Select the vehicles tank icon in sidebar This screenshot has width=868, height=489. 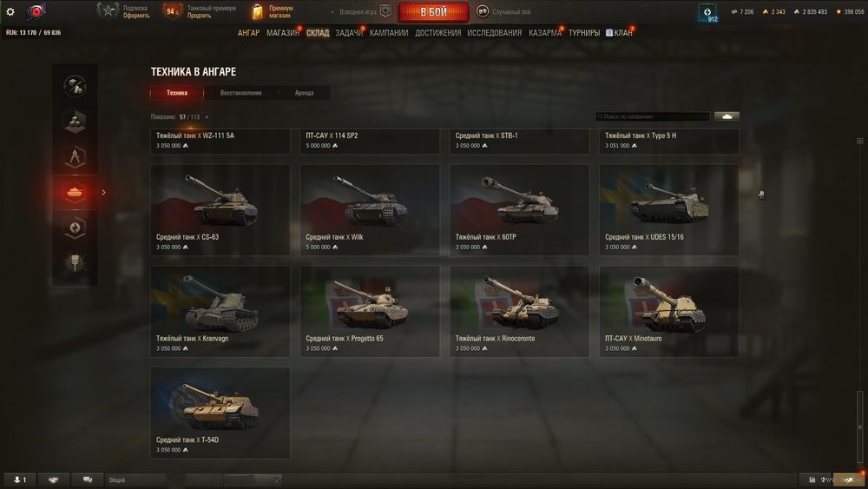coord(75,192)
